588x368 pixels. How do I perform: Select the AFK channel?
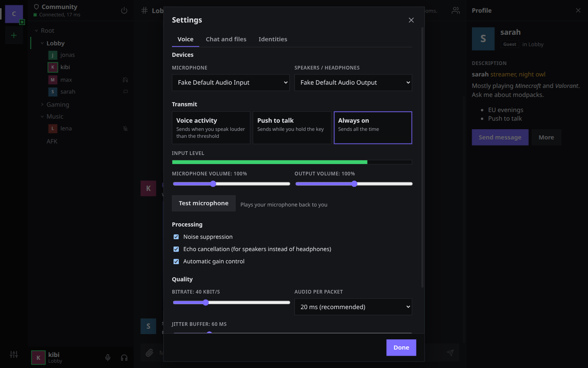click(52, 141)
